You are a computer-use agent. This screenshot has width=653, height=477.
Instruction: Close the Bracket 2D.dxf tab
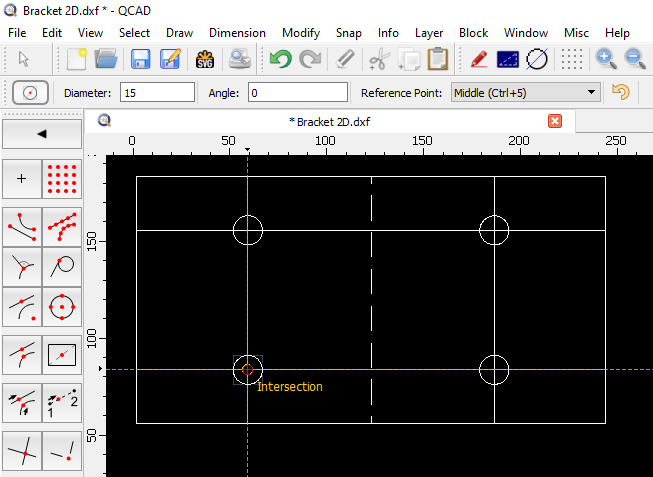555,121
